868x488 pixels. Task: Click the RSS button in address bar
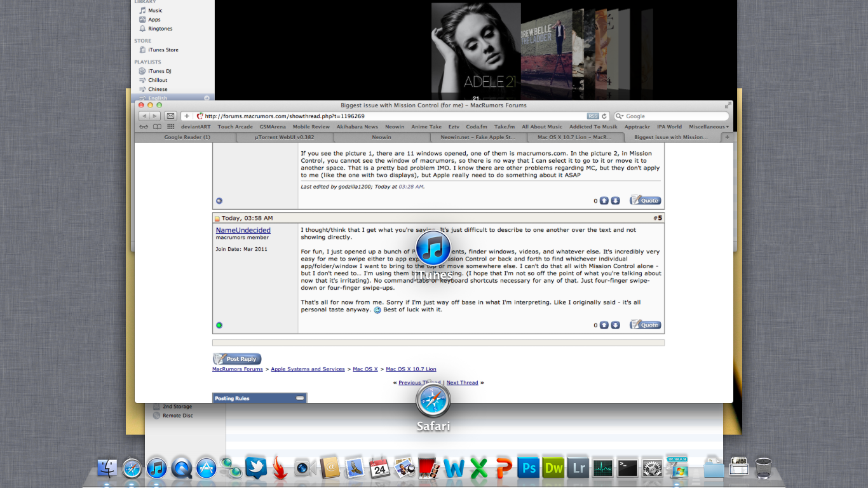[x=593, y=116]
